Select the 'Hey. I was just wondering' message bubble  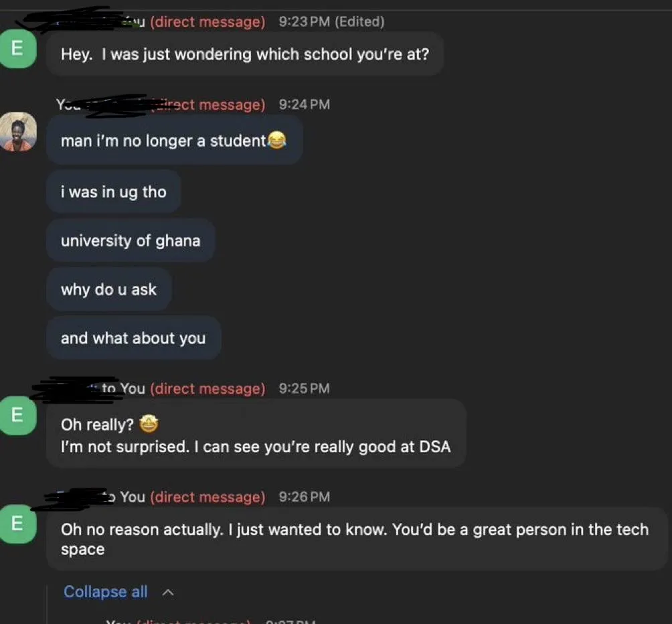coord(245,54)
